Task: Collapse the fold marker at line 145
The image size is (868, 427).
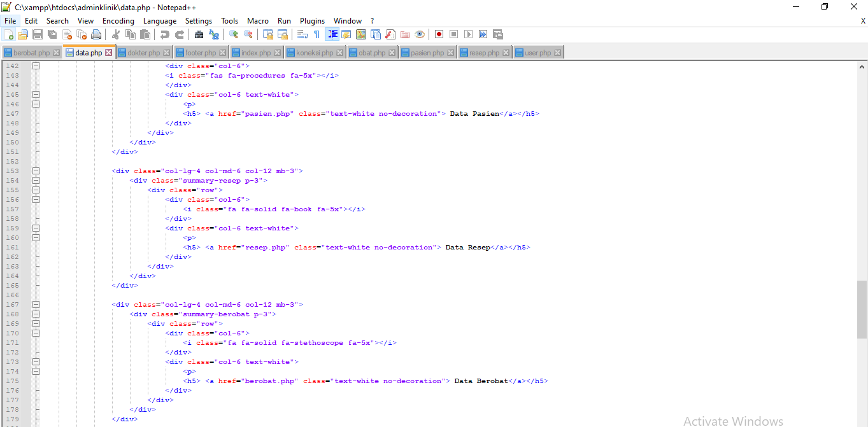Action: coord(36,94)
